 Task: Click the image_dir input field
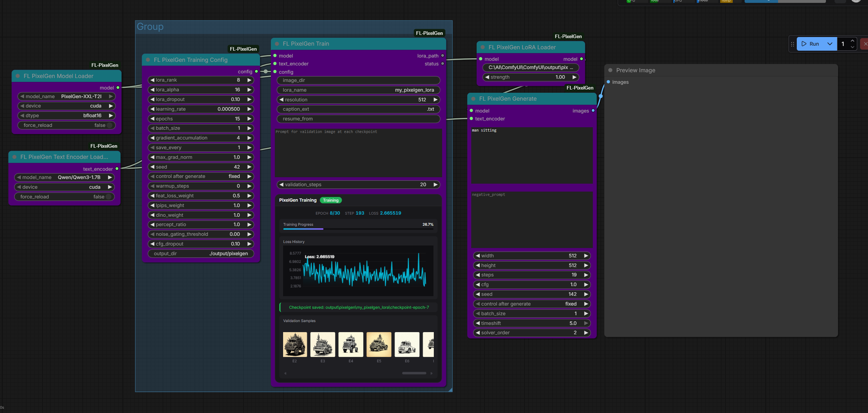tap(358, 81)
